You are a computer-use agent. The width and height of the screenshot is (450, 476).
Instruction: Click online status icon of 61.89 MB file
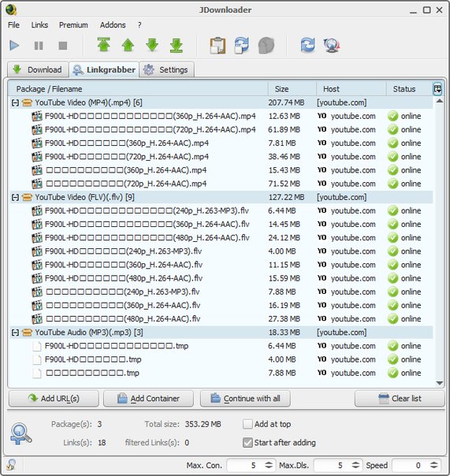392,129
